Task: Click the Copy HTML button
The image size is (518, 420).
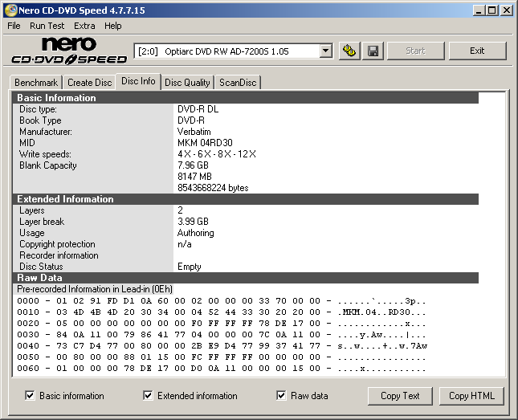Action: coord(470,396)
